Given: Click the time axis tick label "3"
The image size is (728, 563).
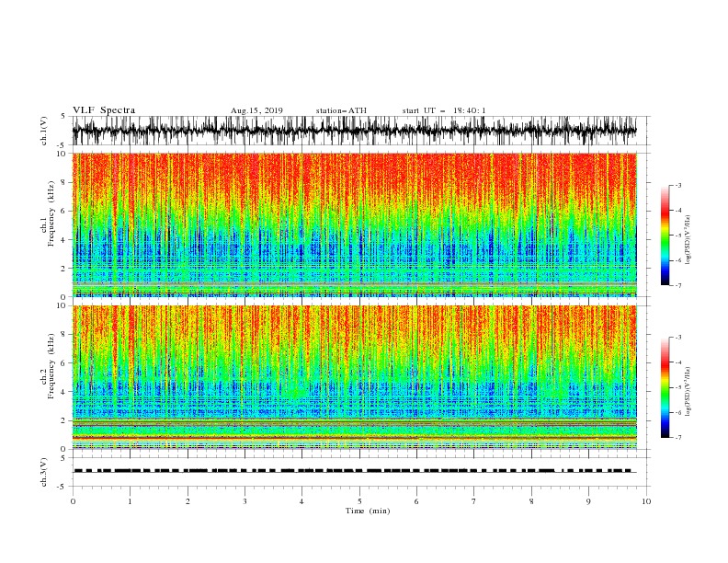Looking at the screenshot, I should [245, 501].
